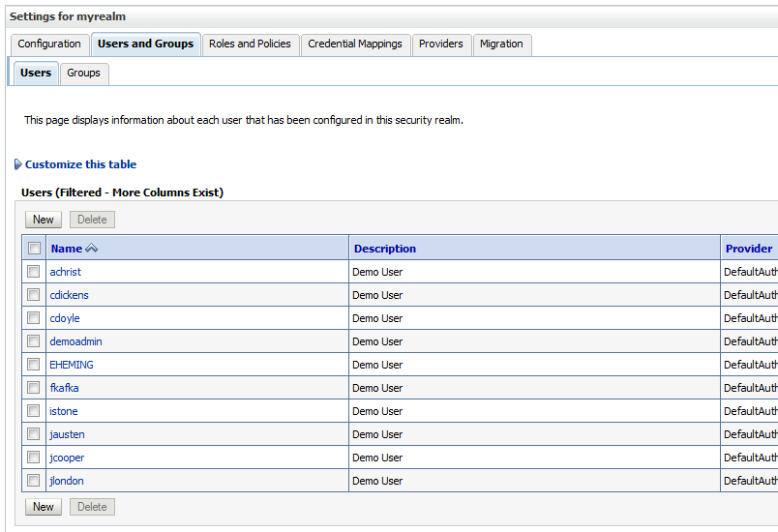Click the sort arrows icon beside Name
The width and height of the screenshot is (778, 532).
click(92, 249)
